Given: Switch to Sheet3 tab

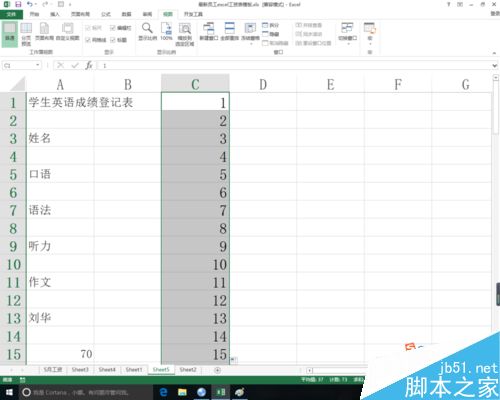Looking at the screenshot, I should pyautogui.click(x=80, y=370).
